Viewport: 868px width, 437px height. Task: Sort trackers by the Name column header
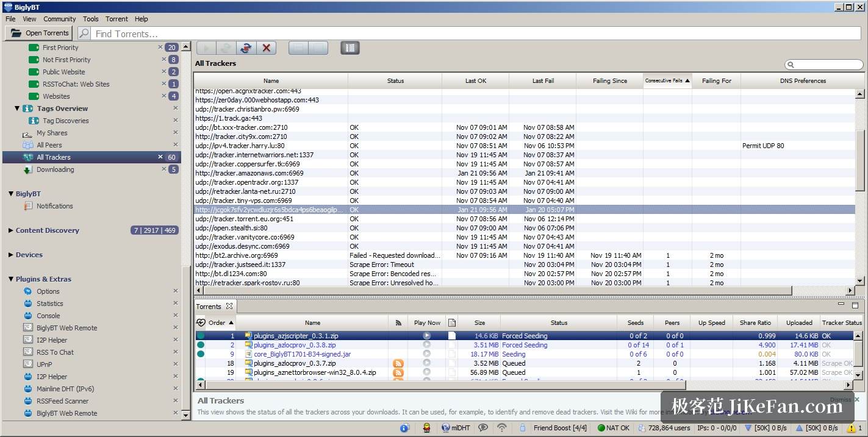click(271, 80)
